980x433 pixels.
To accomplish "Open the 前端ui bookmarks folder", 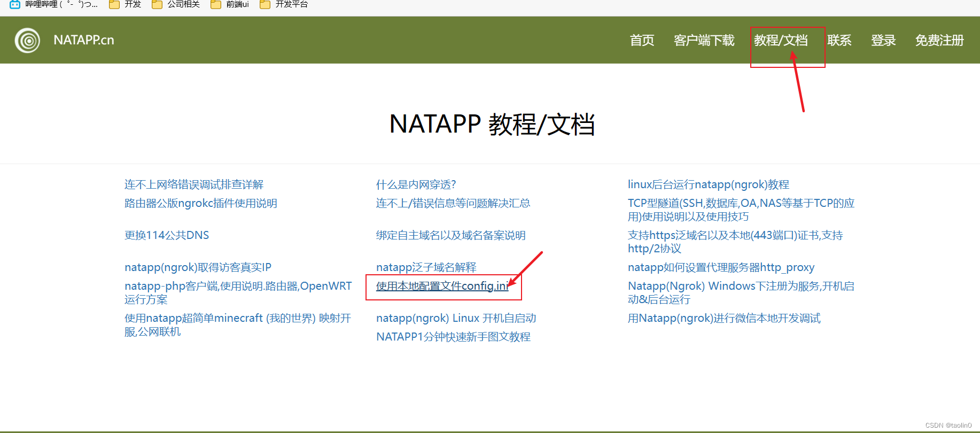I will (230, 4).
